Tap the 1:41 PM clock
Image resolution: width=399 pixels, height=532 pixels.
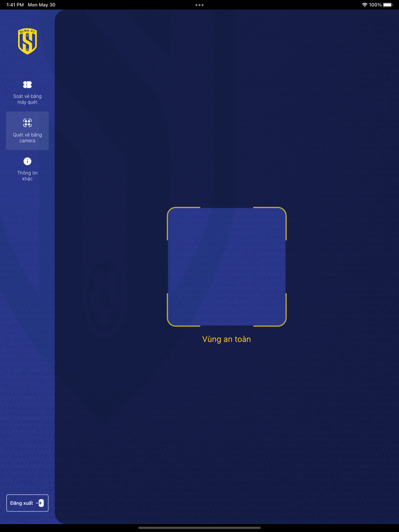pyautogui.click(x=14, y=5)
